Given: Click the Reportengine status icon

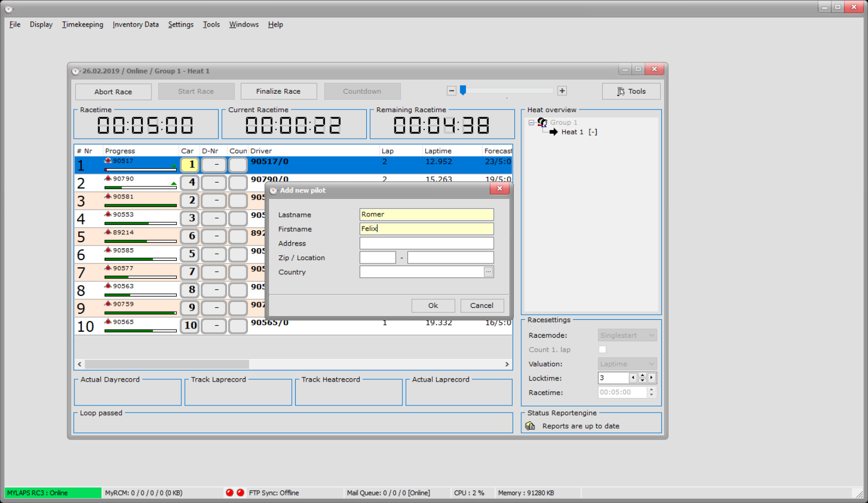Looking at the screenshot, I should 530,426.
